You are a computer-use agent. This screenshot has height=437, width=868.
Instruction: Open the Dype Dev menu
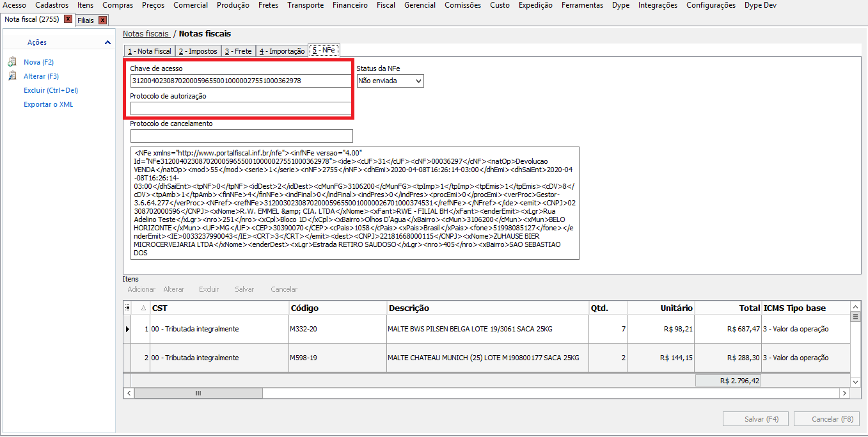coord(761,5)
